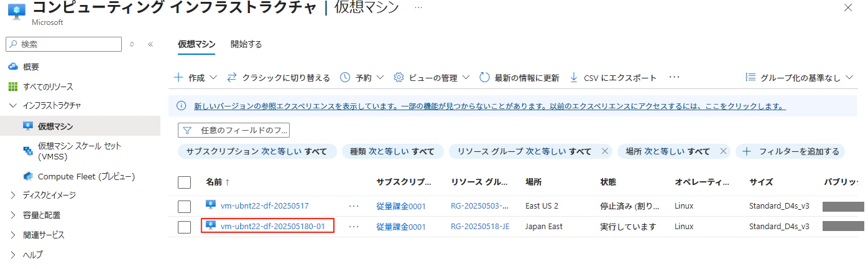The height and width of the screenshot is (269, 868).
Task: Open the toolbar more options ellipsis
Action: [674, 77]
